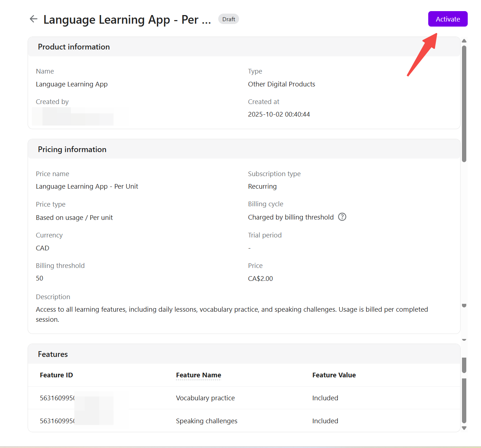Click the Pricing information section header
The image size is (481, 448).
(x=72, y=150)
